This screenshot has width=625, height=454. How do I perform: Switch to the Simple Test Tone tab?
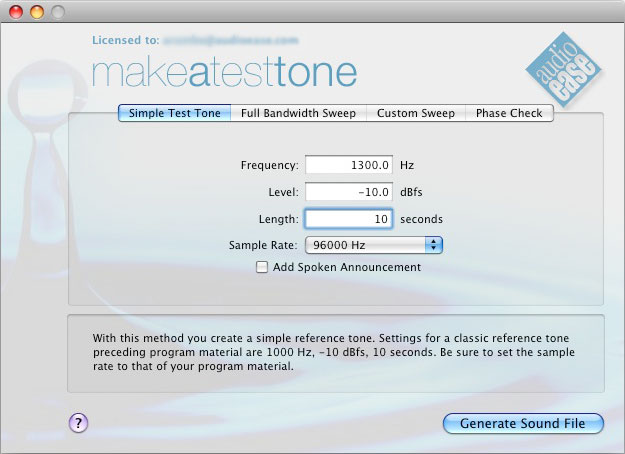(175, 113)
